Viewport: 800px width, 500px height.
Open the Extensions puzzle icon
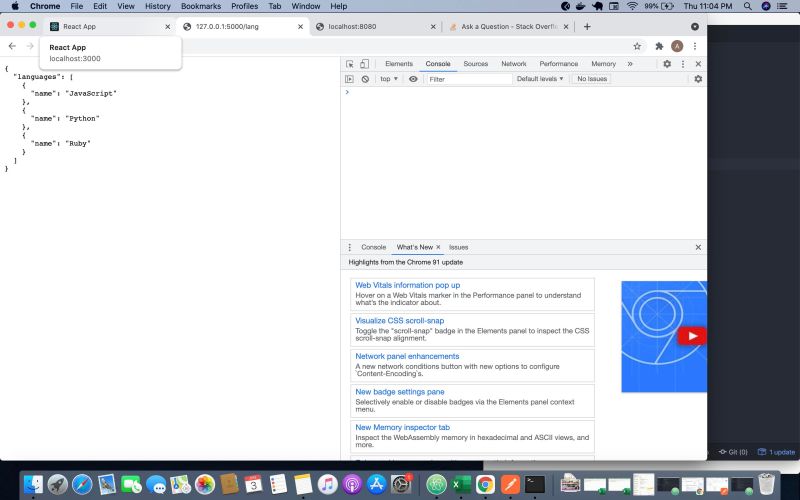point(659,46)
